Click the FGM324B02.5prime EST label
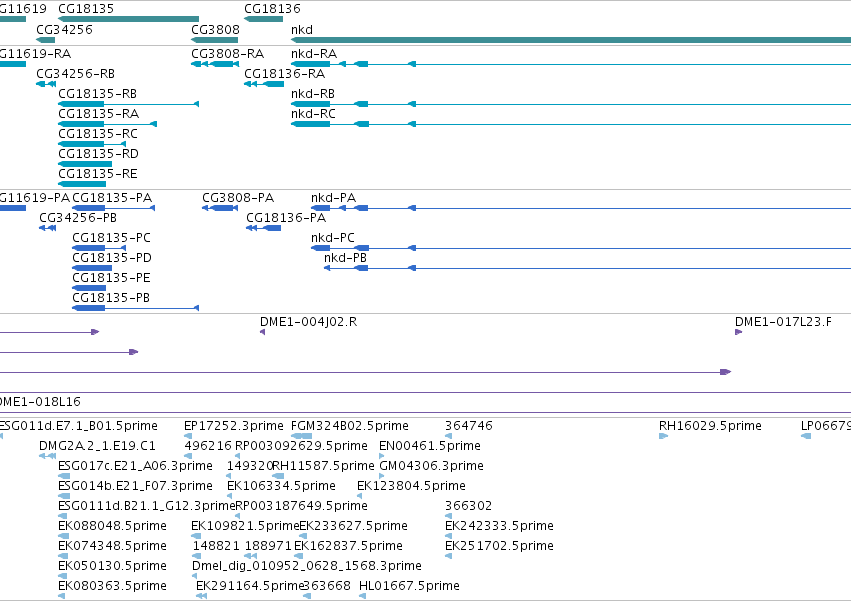Screen dimensions: 851x601 coord(350,426)
